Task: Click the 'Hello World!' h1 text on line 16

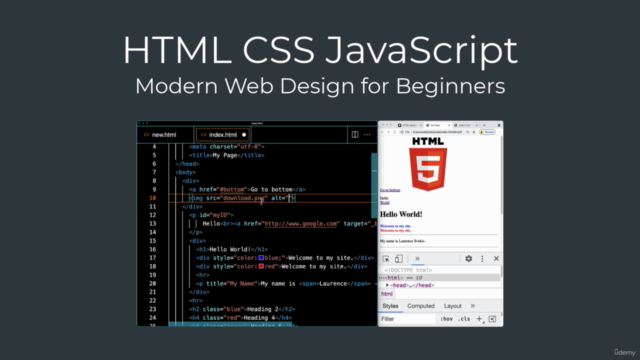Action: coord(230,249)
